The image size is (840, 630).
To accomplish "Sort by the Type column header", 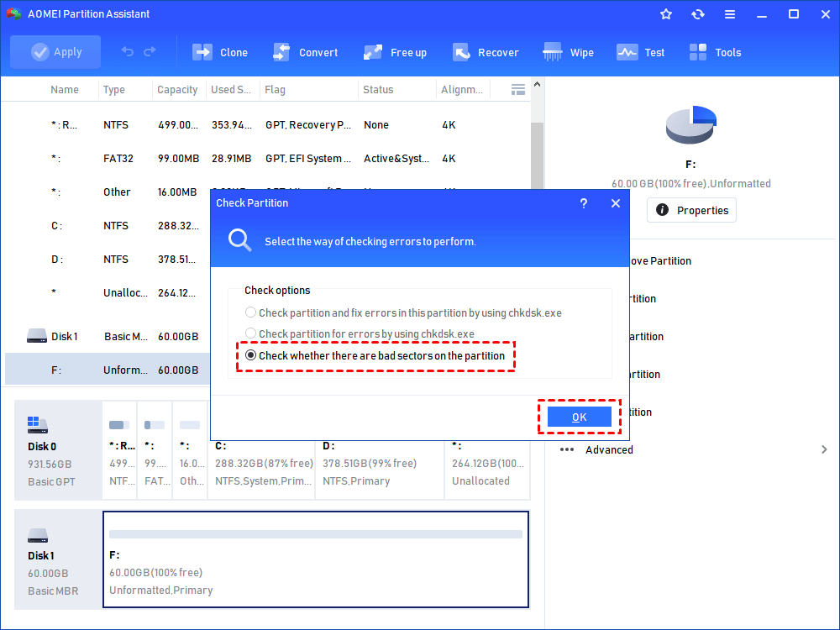I will click(x=113, y=90).
